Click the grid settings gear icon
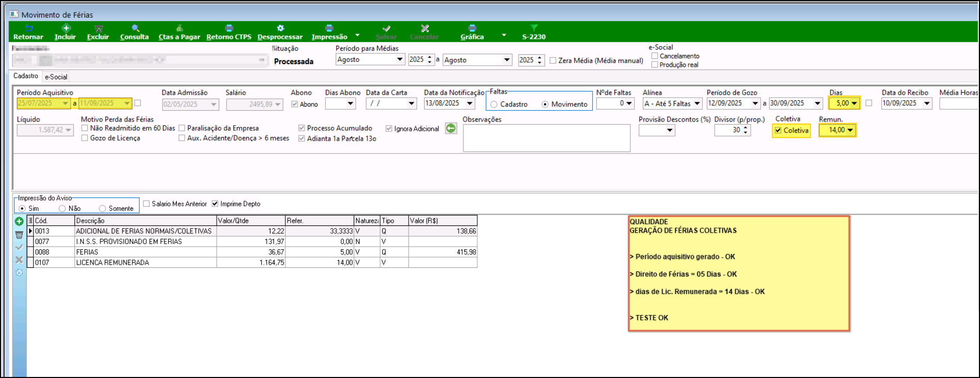 click(19, 273)
